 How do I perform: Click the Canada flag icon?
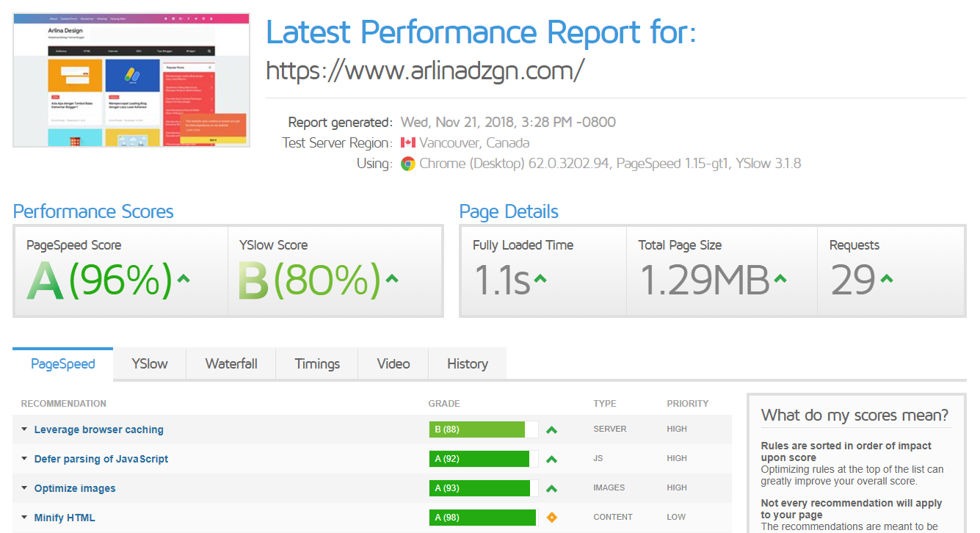click(408, 143)
